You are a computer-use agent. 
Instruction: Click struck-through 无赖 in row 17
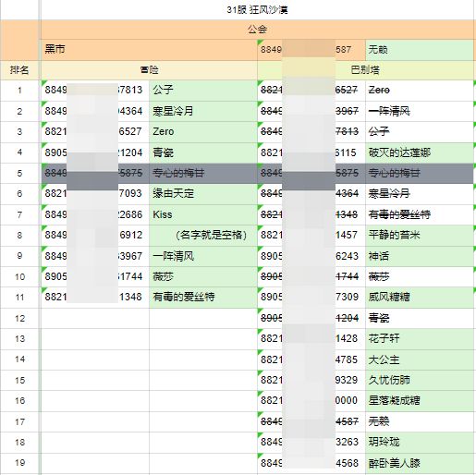(420, 421)
